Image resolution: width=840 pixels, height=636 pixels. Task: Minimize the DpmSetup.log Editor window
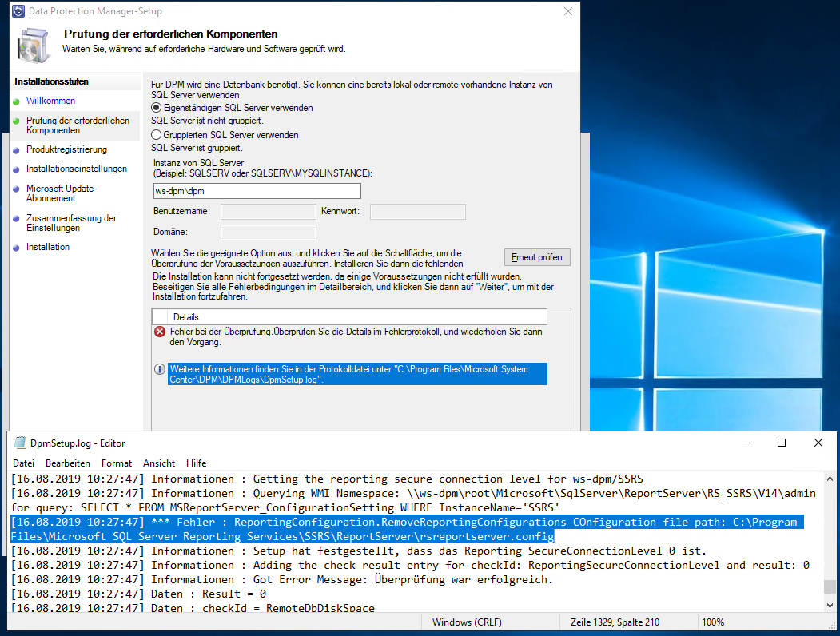pyautogui.click(x=745, y=443)
